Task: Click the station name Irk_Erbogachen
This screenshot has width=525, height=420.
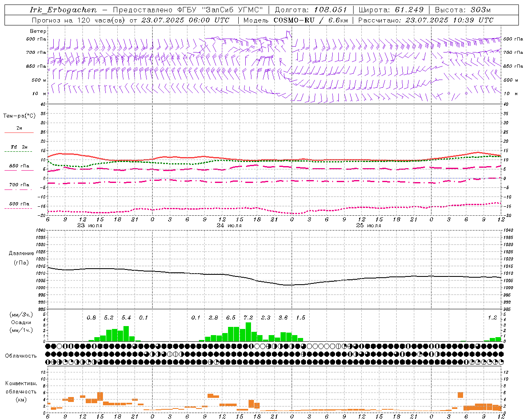Action: (63, 10)
